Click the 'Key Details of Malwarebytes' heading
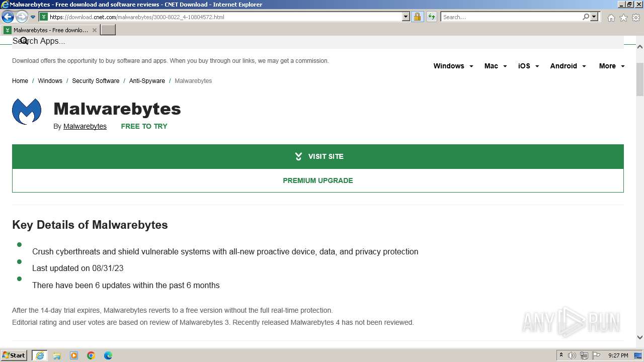 point(90,225)
